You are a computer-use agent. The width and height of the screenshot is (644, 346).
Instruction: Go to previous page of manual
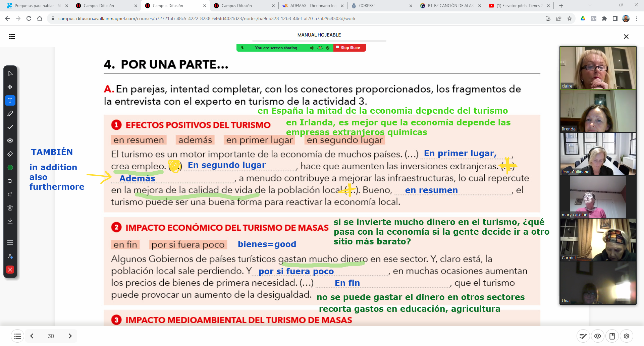32,336
